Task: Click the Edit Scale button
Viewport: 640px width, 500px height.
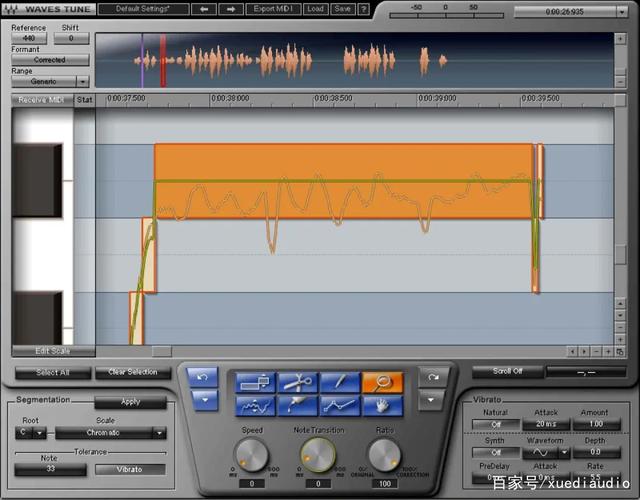Action: point(53,351)
